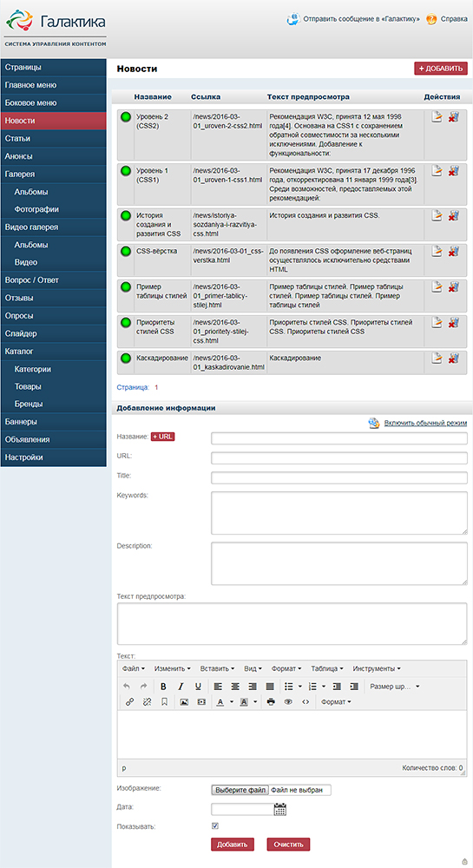This screenshot has width=473, height=868.
Task: Insert numbered list in editor
Action: point(312,687)
